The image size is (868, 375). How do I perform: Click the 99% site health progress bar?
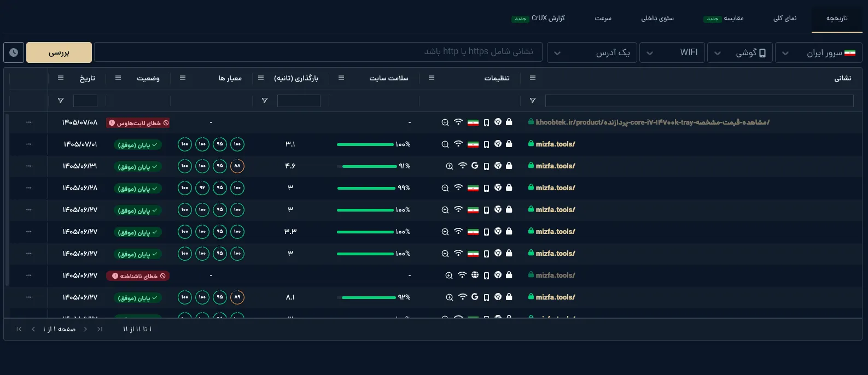pyautogui.click(x=366, y=188)
